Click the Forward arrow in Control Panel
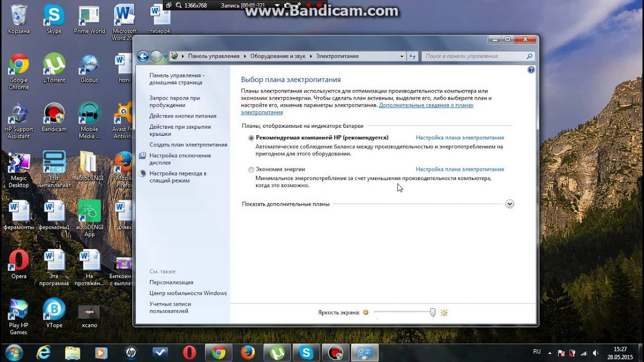Viewport: 644px width, 362px height. 156,56
